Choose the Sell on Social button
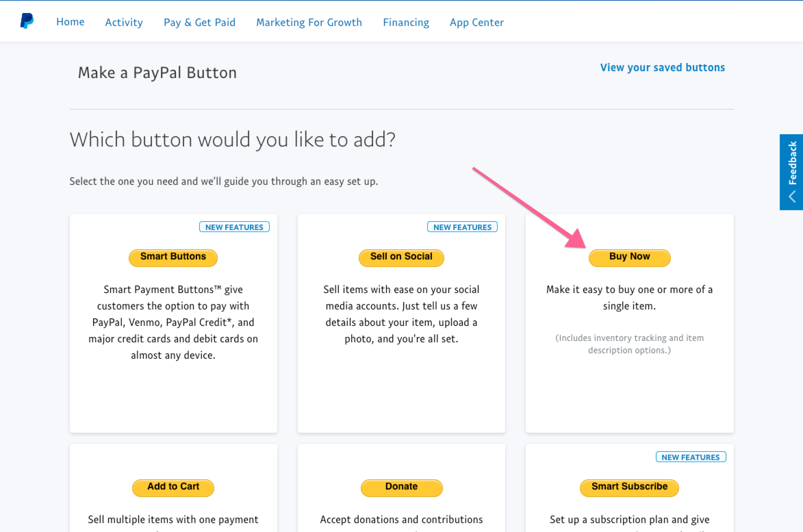 click(x=401, y=257)
